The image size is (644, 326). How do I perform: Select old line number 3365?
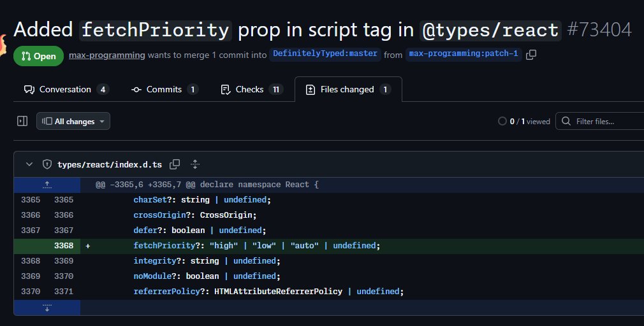click(31, 200)
